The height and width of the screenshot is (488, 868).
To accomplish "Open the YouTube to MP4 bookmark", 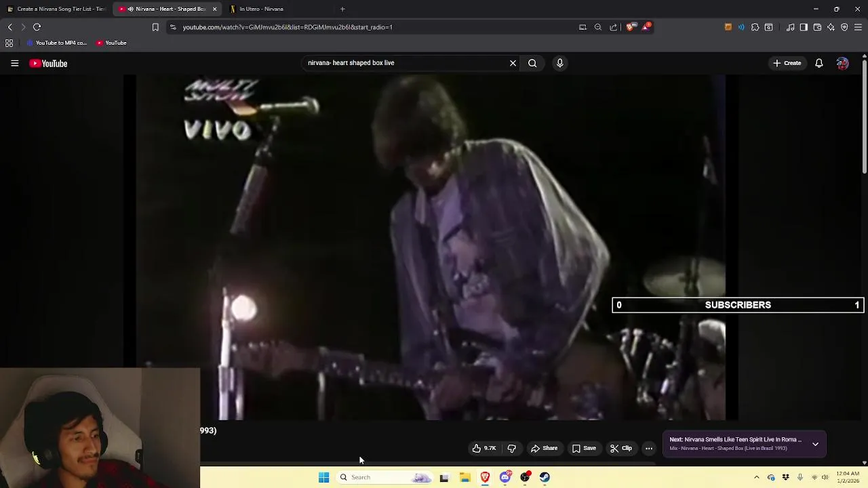I will [58, 43].
